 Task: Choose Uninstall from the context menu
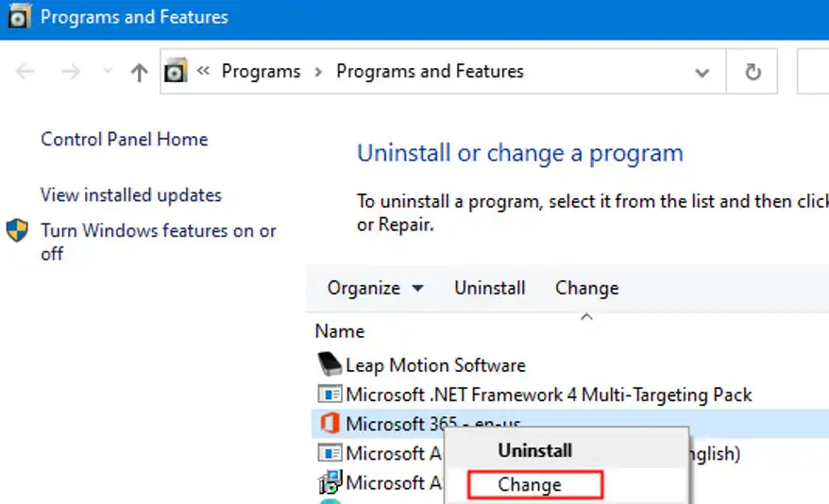pos(534,450)
